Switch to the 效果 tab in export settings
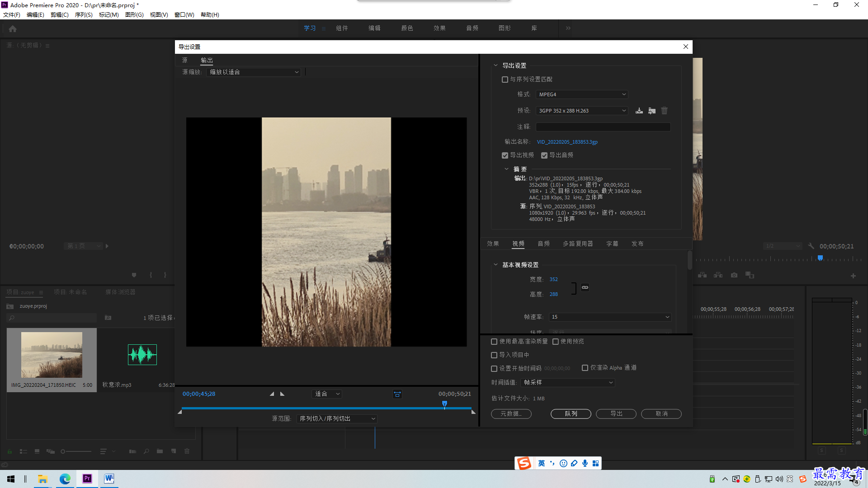Screen dimensions: 868x488 point(493,244)
